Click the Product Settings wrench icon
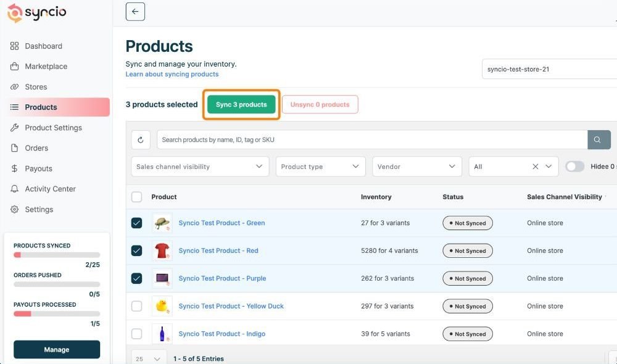617x364 pixels. 15,128
